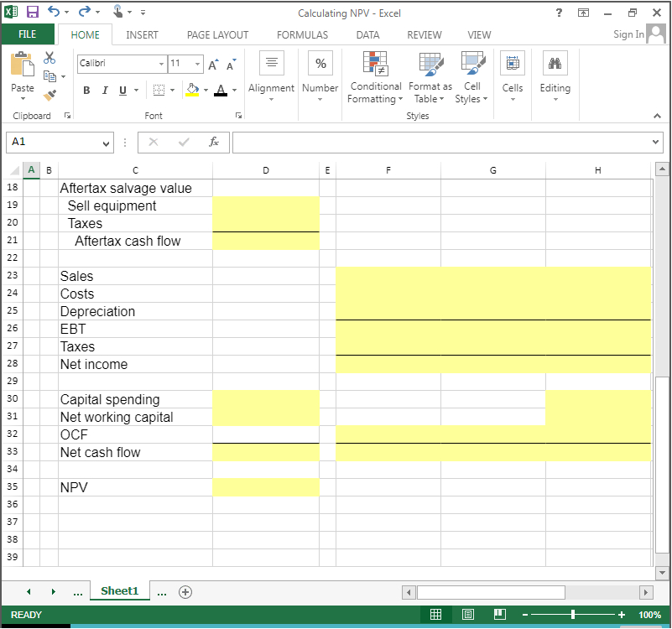The image size is (672, 629).
Task: Click the Sign In link
Action: (628, 34)
